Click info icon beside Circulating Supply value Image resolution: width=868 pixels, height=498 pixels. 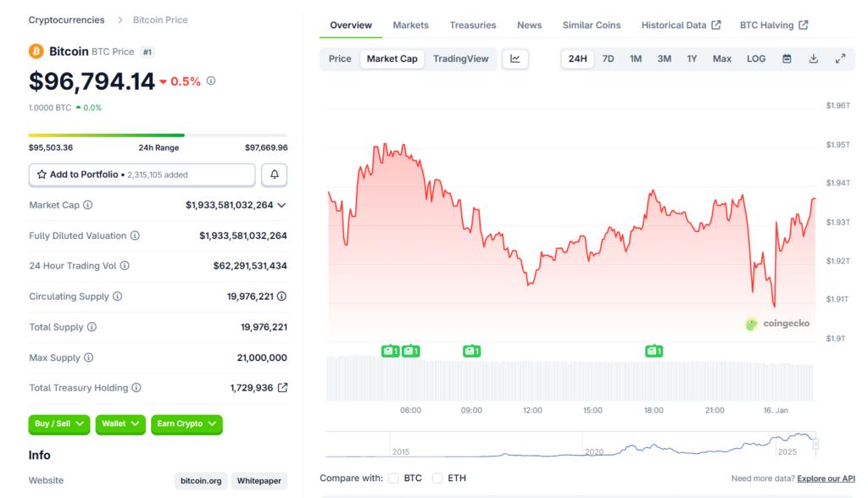[281, 296]
